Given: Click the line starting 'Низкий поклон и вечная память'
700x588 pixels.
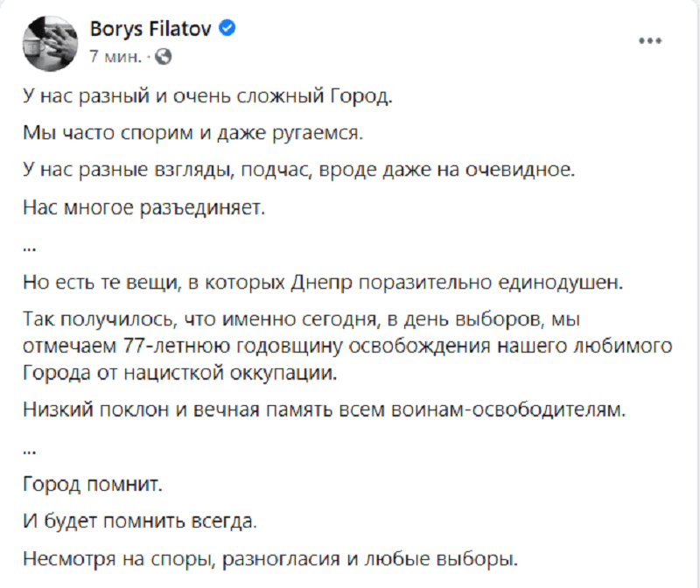Looking at the screenshot, I should (325, 410).
